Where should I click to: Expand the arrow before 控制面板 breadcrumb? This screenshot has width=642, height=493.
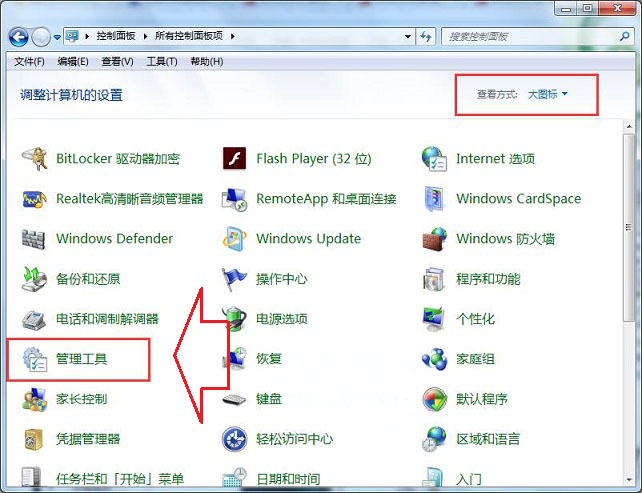tap(87, 36)
